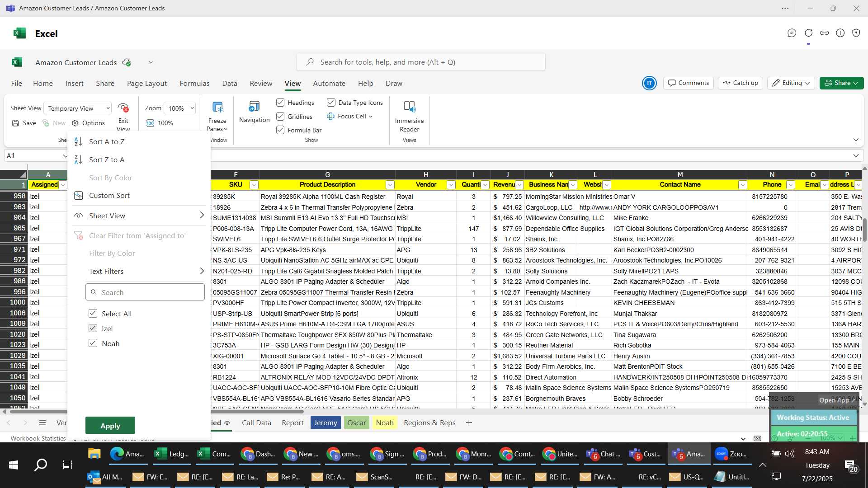This screenshot has width=868, height=488.
Task: Click the Focus Cell icon
Action: click(x=330, y=116)
